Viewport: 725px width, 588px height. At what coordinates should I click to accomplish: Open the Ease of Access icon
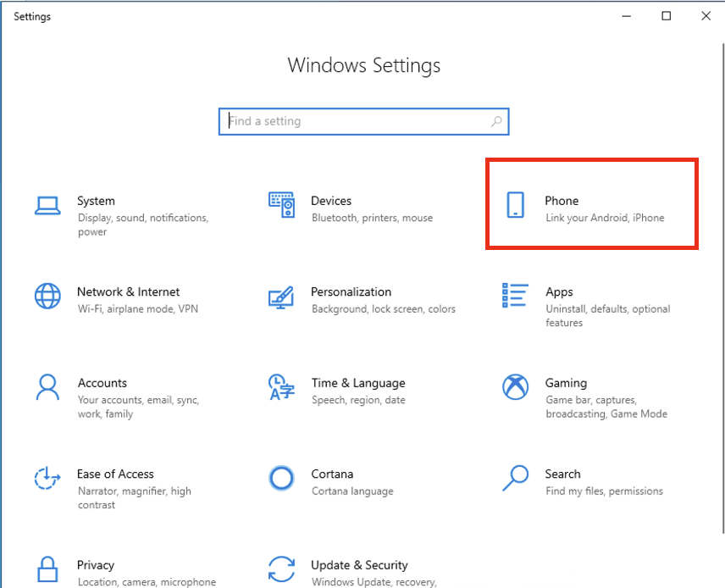point(47,478)
